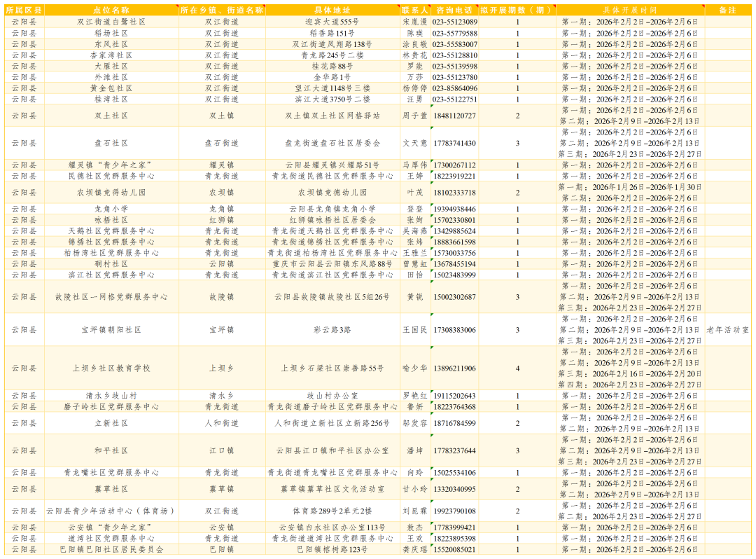The width and height of the screenshot is (756, 559).
Task: Click address 云阳县江口镇和平社区办公室
Action: point(332,450)
